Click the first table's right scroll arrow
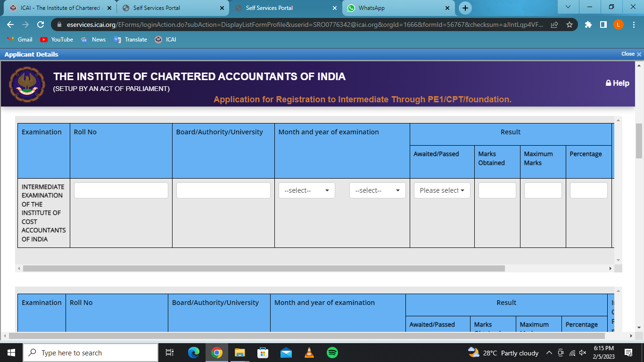This screenshot has width=644, height=362. [610, 268]
